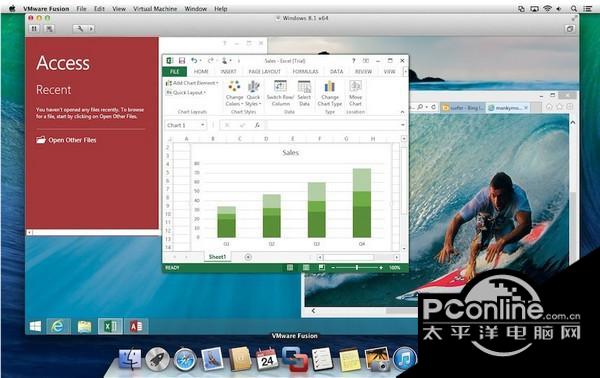Expand the Excel formula bar
The image size is (600, 378).
tap(402, 125)
